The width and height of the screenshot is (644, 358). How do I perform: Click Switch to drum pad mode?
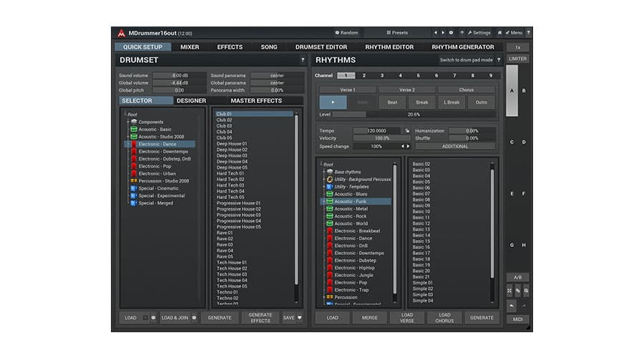click(466, 60)
